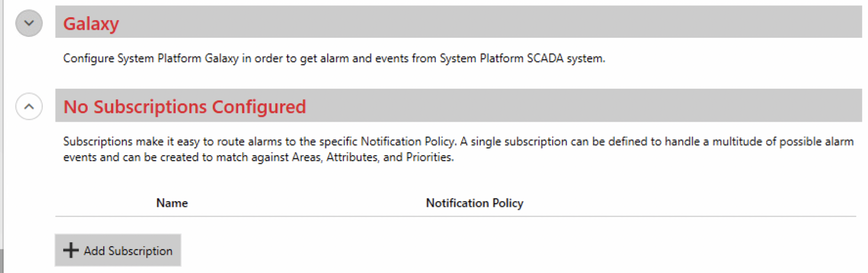Click the 'Add Subscription' label text
The height and width of the screenshot is (273, 868).
(128, 250)
